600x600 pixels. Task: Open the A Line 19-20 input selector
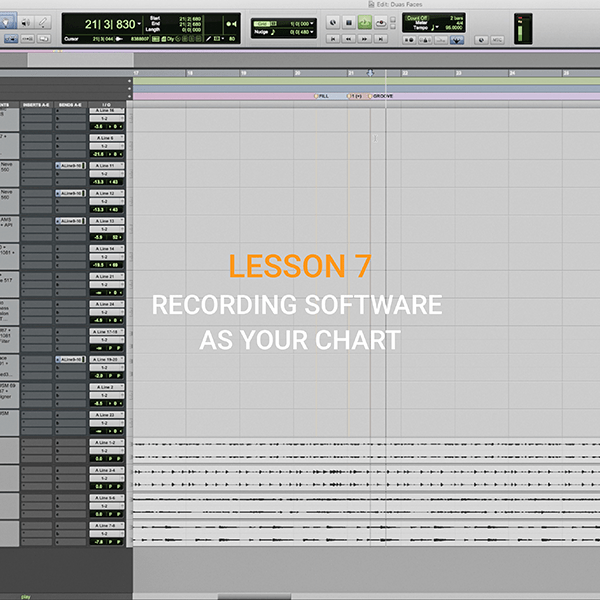click(x=107, y=359)
